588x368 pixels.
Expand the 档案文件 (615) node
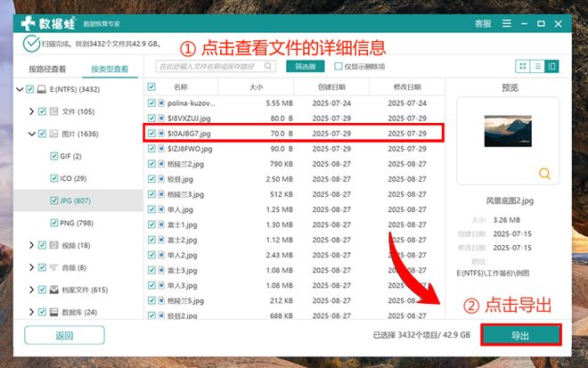click(x=31, y=290)
